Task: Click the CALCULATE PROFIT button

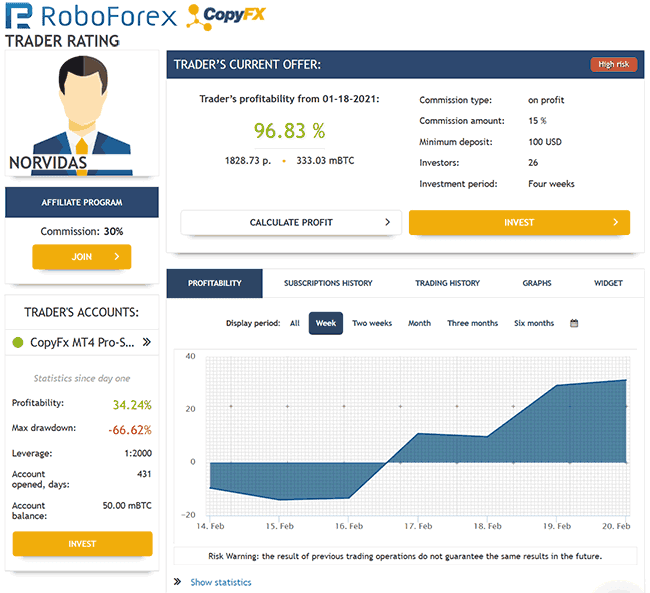Action: coord(291,222)
